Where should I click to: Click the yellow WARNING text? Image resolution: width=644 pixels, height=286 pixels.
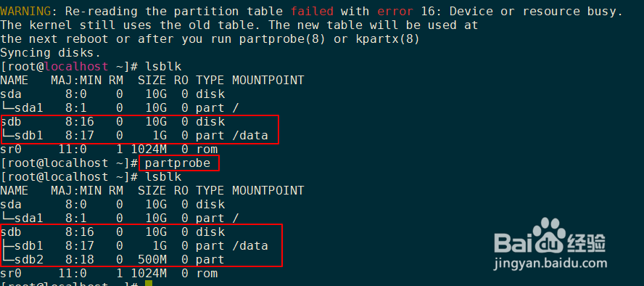(25, 12)
